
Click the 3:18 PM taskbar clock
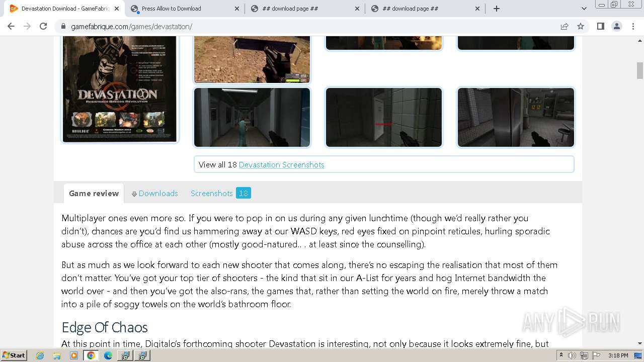tap(618, 355)
